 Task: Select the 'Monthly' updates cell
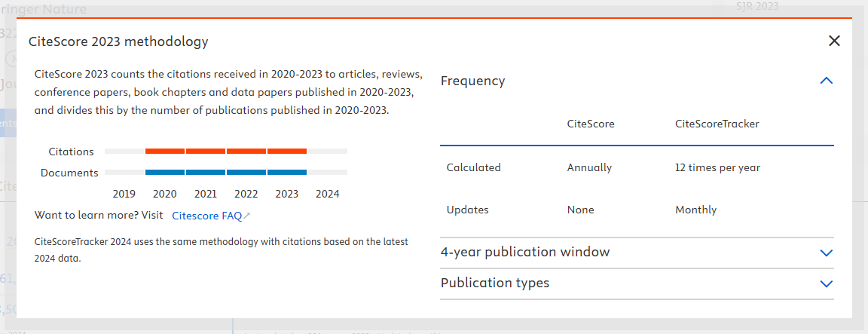coord(695,210)
